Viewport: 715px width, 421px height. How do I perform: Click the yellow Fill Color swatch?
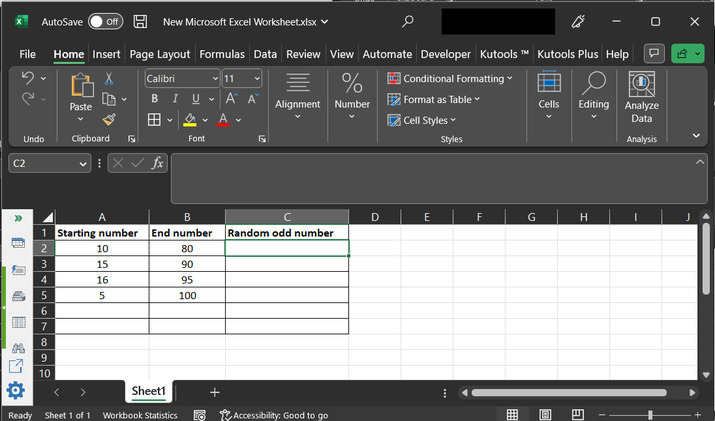pos(189,120)
